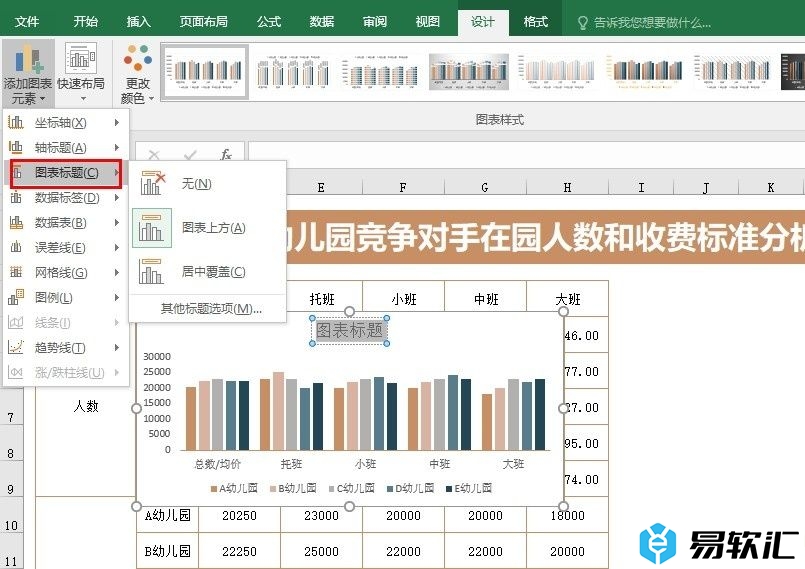Click the 图例 legend menu icon
805x569 pixels.
tap(16, 298)
